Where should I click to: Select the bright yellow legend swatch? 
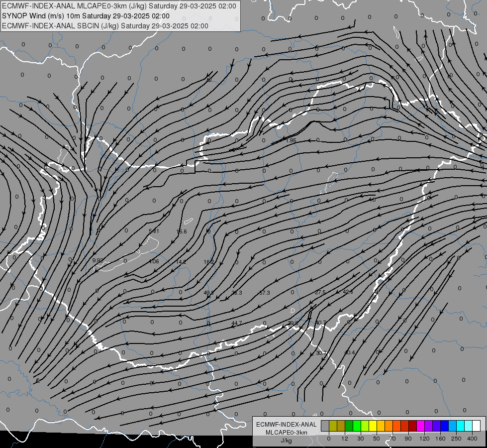(373, 426)
